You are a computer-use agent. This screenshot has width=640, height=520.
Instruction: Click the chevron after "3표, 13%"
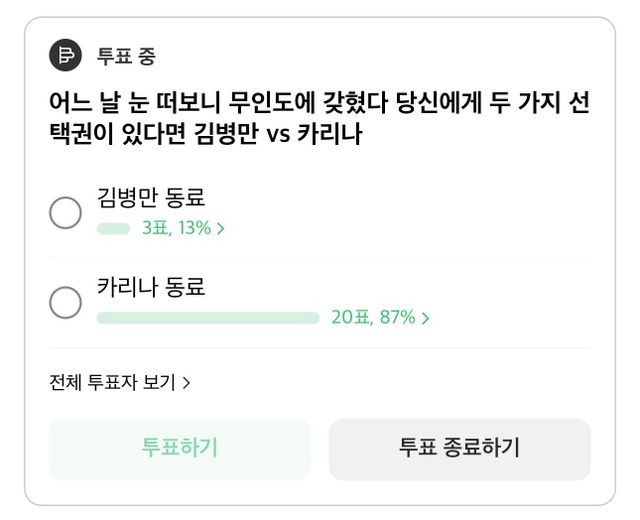[x=221, y=229]
